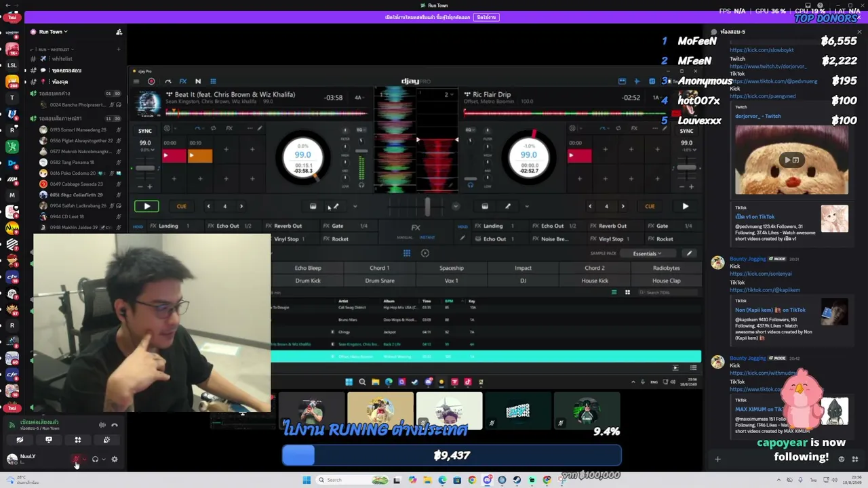The image size is (868, 488).
Task: Click the crossfader slider
Action: click(427, 206)
